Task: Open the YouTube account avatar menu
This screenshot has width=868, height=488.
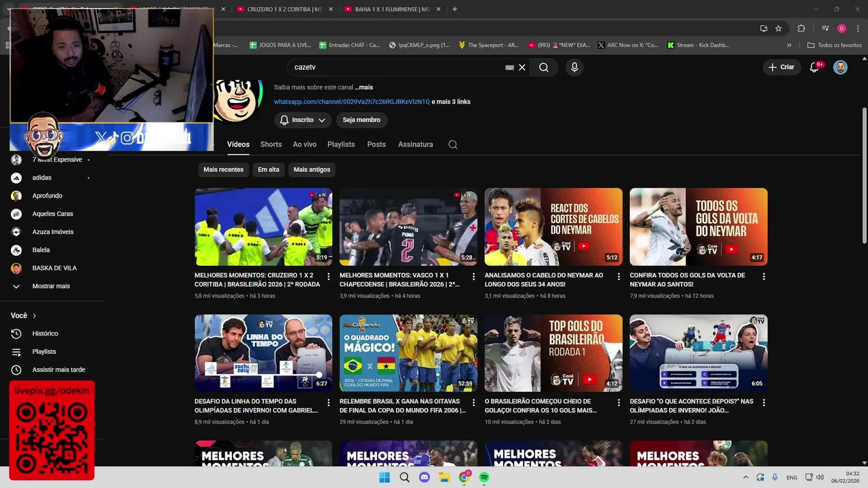Action: 840,67
